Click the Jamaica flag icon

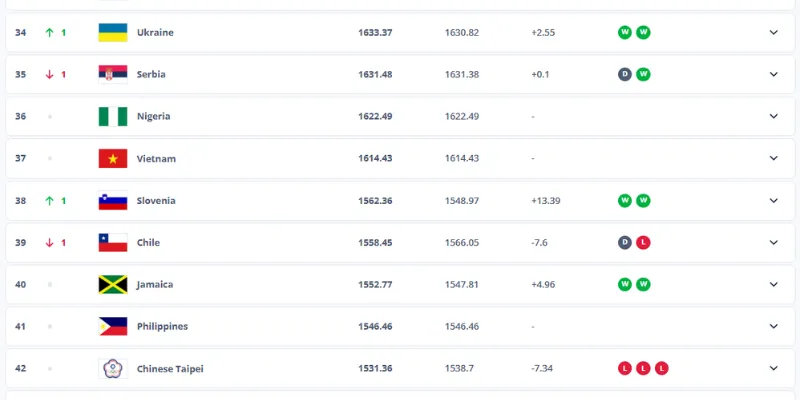click(112, 284)
